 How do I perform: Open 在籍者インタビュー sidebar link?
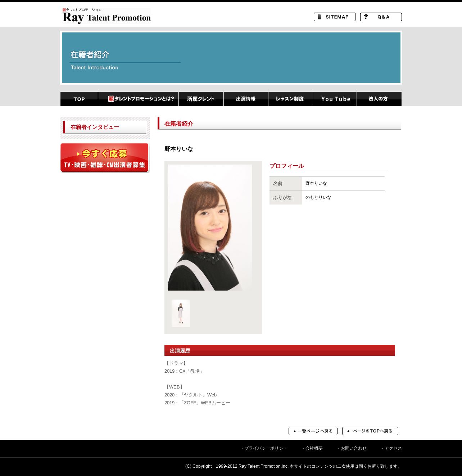(x=105, y=127)
